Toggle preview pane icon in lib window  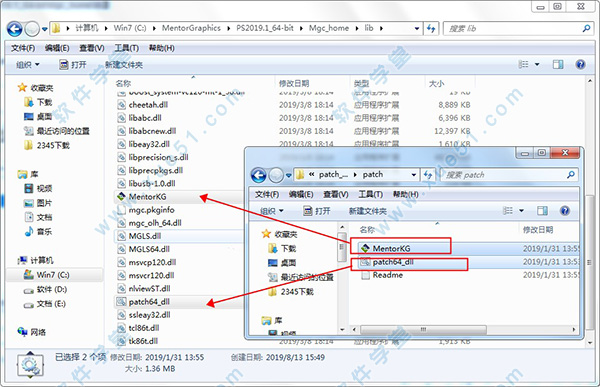[x=558, y=64]
